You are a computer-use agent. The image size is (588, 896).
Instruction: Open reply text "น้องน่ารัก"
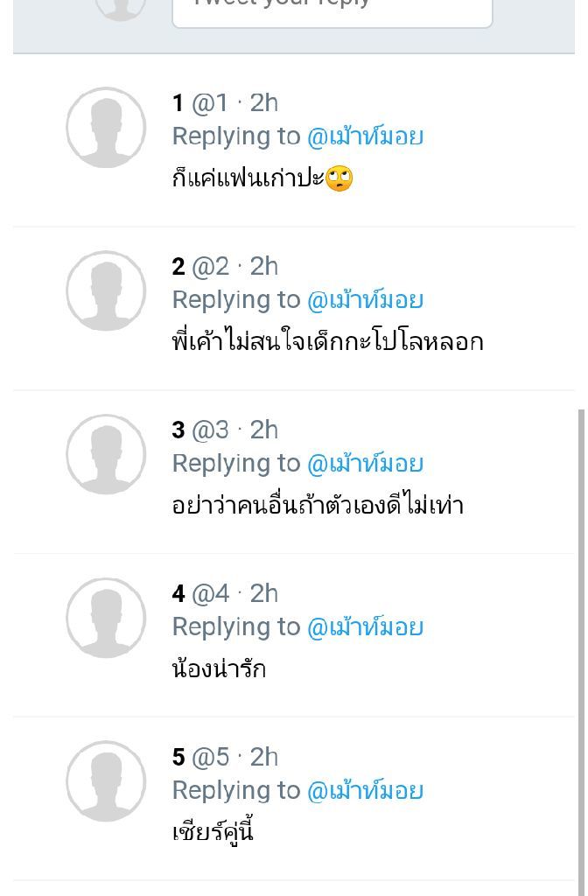(219, 669)
